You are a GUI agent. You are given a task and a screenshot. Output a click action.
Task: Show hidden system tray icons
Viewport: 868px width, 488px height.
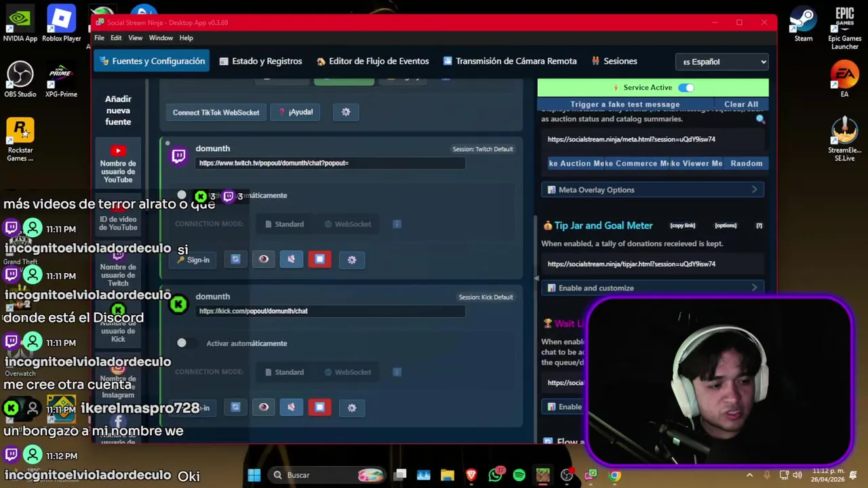click(x=749, y=475)
